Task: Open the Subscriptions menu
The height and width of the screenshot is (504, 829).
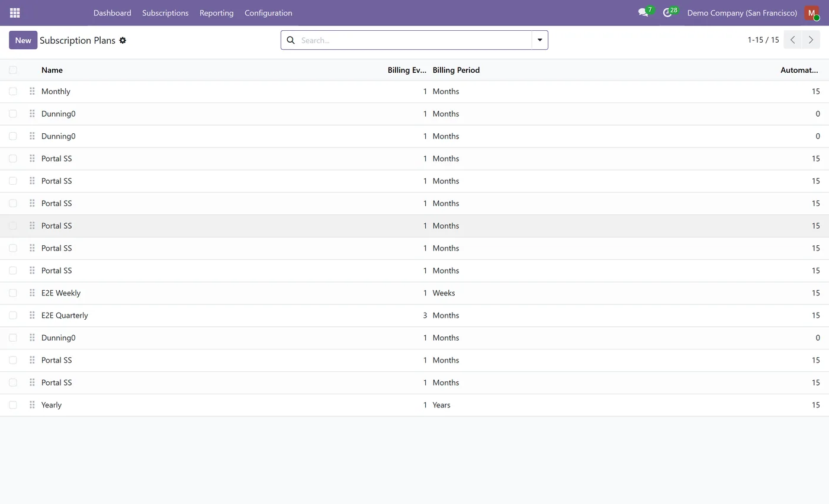Action: tap(165, 12)
